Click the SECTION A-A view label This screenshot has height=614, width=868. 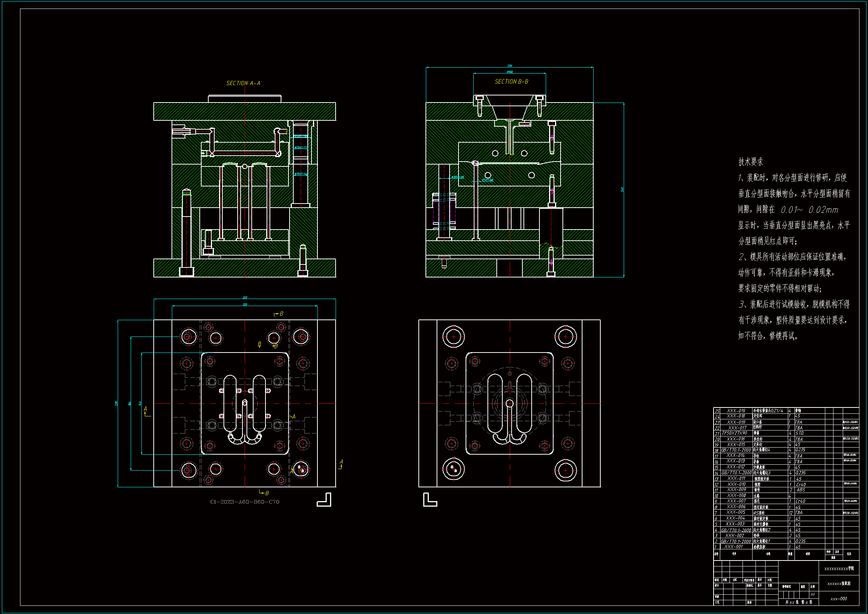coord(243,83)
